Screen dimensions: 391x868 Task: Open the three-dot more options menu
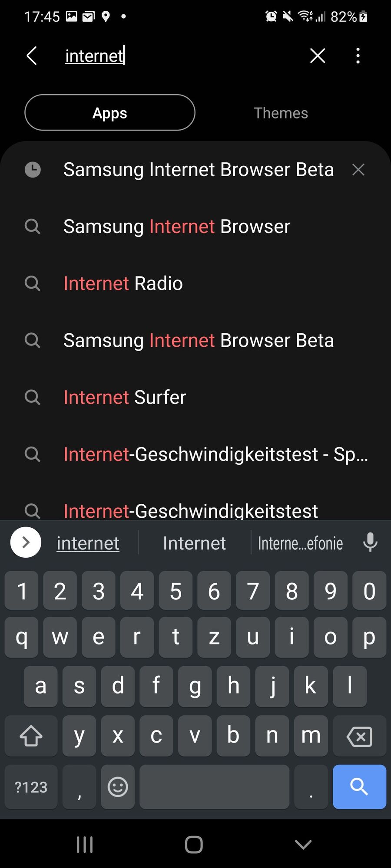[358, 56]
